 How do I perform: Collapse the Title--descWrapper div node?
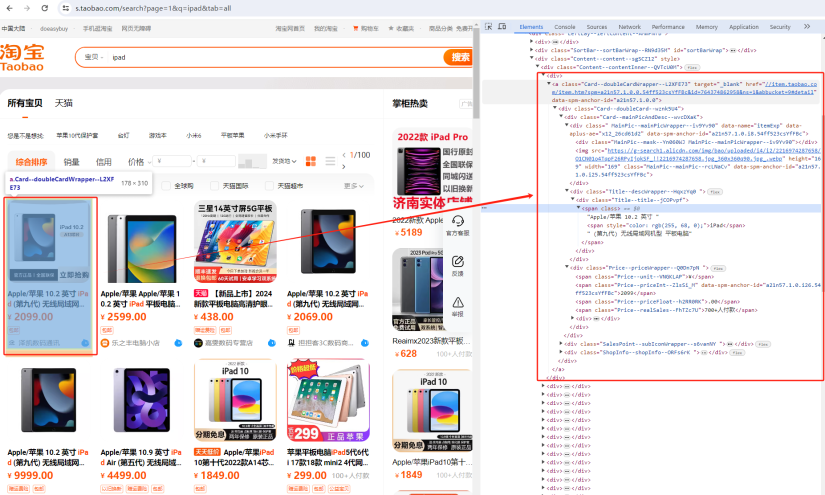567,191
